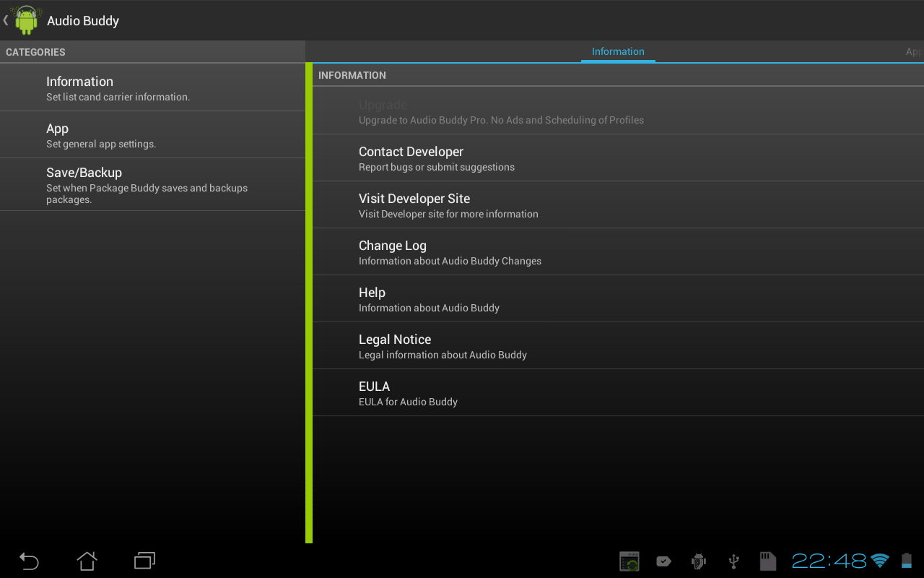This screenshot has height=578, width=924.
Task: Open the Information category
Action: click(152, 87)
